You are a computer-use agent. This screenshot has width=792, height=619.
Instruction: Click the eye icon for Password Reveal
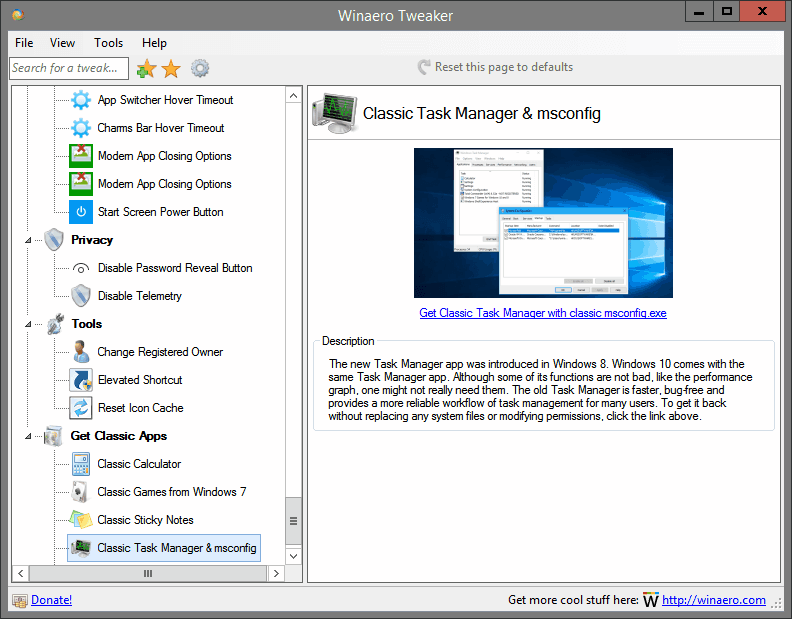[81, 268]
